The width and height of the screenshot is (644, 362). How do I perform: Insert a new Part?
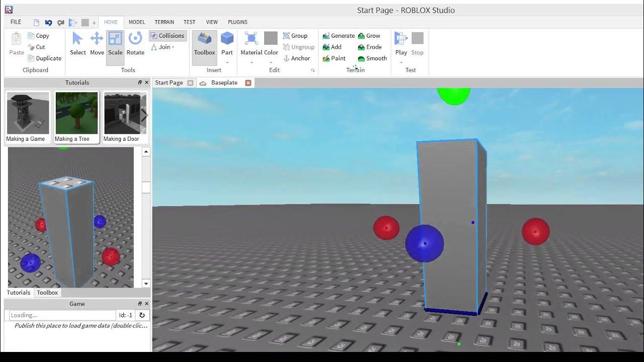click(227, 43)
